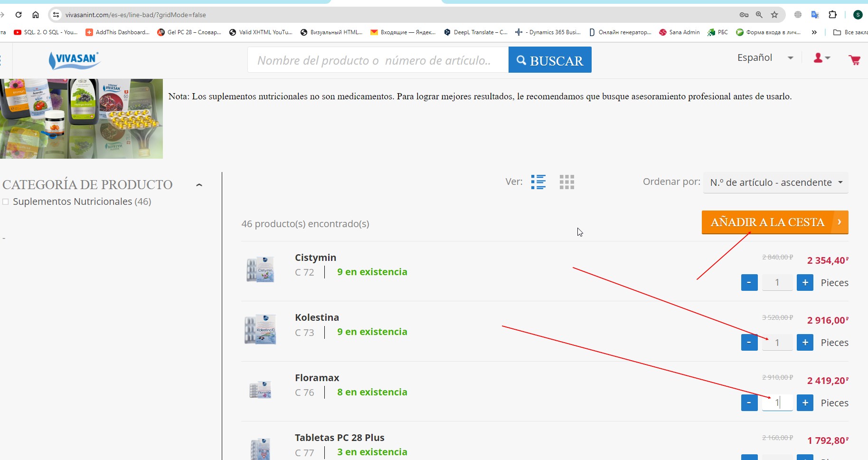Open Cistymin product thumbnail
The image size is (868, 460).
(x=260, y=269)
